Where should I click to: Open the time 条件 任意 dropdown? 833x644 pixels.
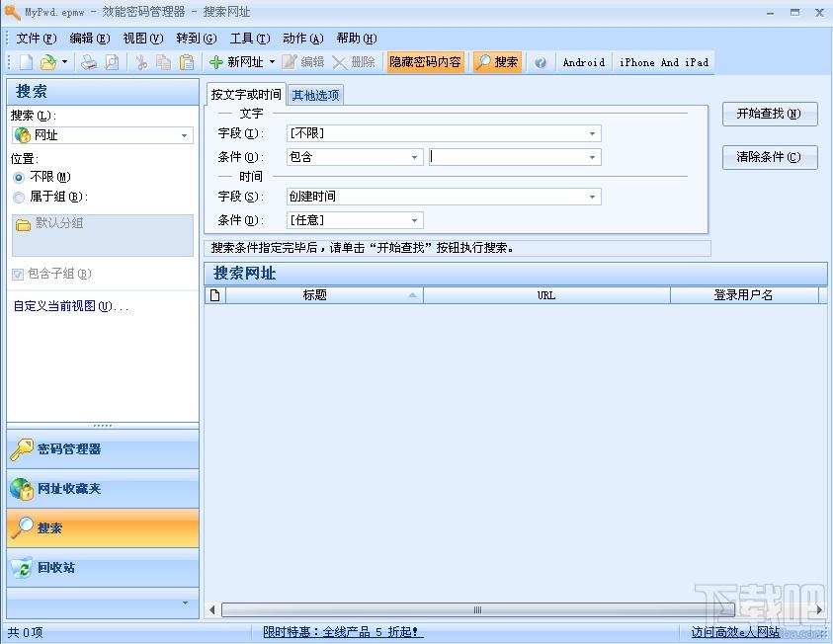click(x=355, y=220)
